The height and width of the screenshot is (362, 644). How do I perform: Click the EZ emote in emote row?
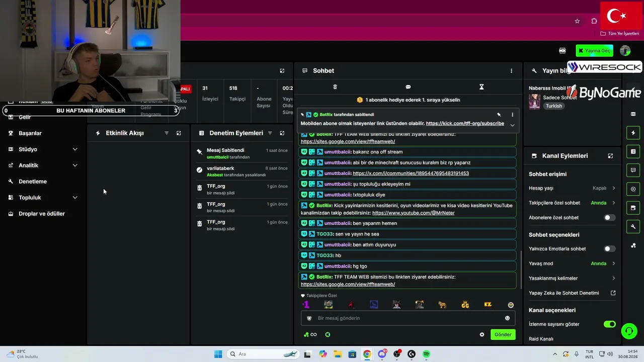point(488,305)
